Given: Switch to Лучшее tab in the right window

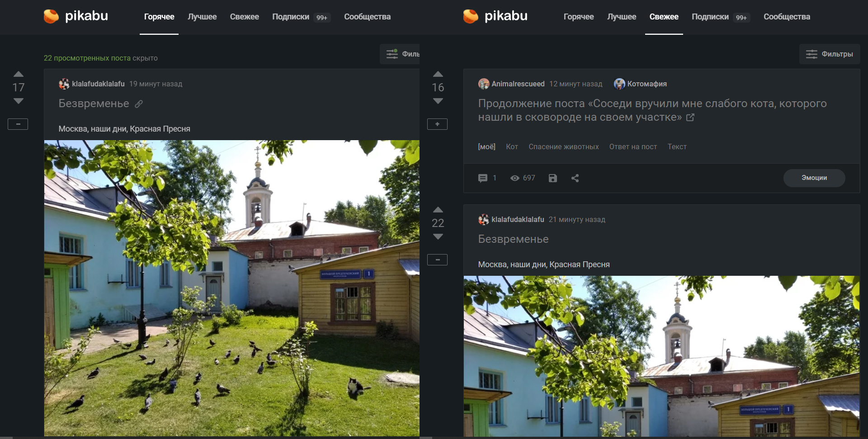Looking at the screenshot, I should pyautogui.click(x=622, y=17).
